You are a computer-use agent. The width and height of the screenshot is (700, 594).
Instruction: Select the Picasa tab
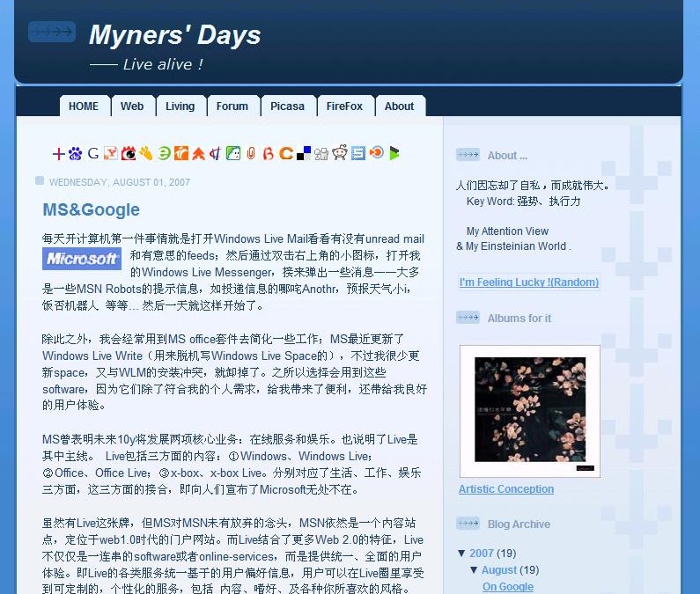pos(288,106)
